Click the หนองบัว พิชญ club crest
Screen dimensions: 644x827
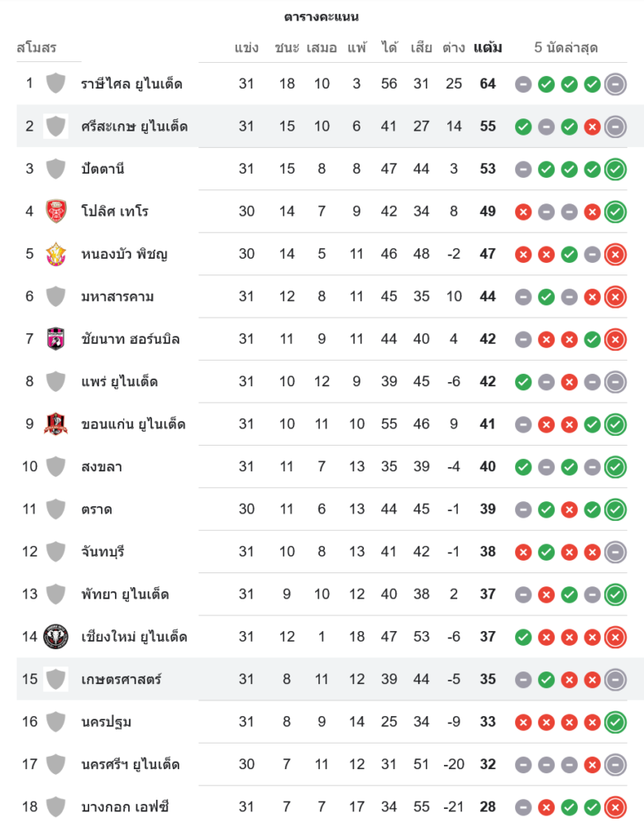(55, 254)
